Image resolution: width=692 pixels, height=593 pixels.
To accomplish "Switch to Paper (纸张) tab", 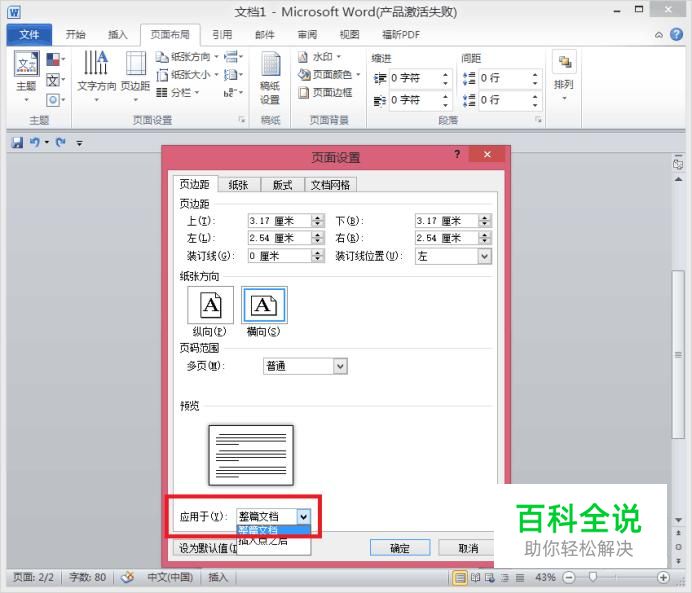I will (238, 185).
